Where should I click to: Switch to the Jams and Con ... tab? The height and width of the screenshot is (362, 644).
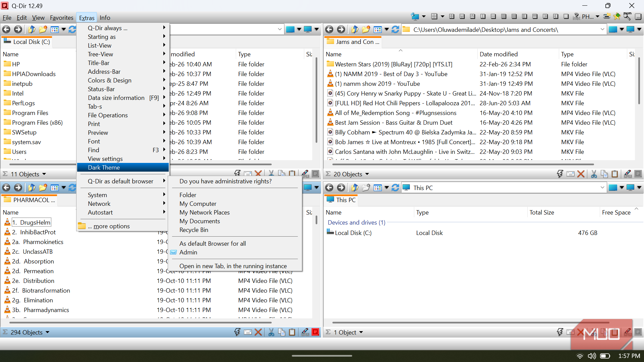(x=353, y=42)
